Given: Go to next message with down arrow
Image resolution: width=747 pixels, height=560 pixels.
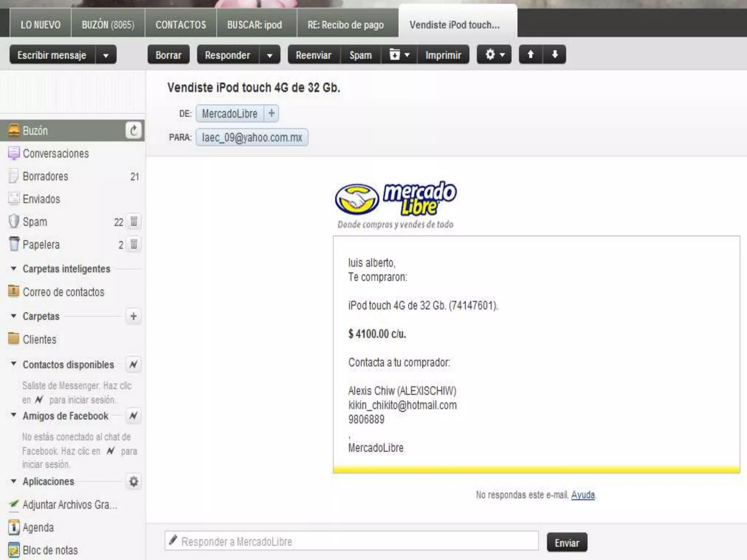Looking at the screenshot, I should (555, 55).
